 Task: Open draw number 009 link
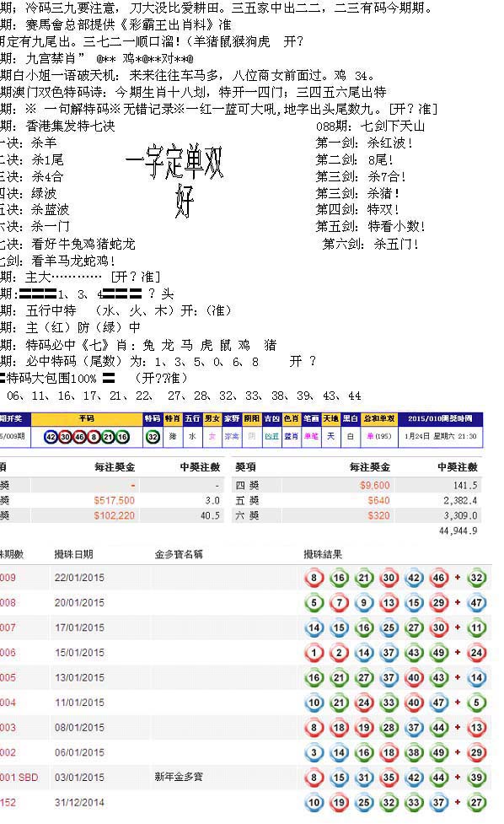[8, 578]
